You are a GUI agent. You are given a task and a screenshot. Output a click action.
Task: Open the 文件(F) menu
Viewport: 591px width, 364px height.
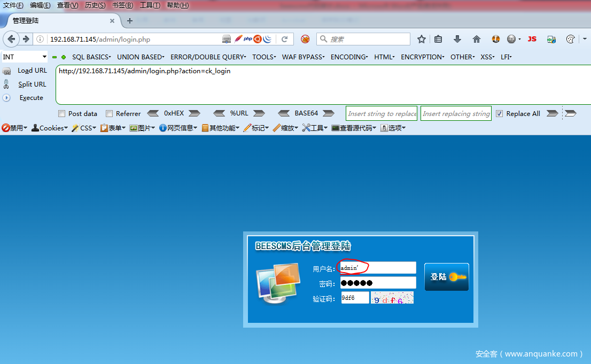[x=13, y=5]
